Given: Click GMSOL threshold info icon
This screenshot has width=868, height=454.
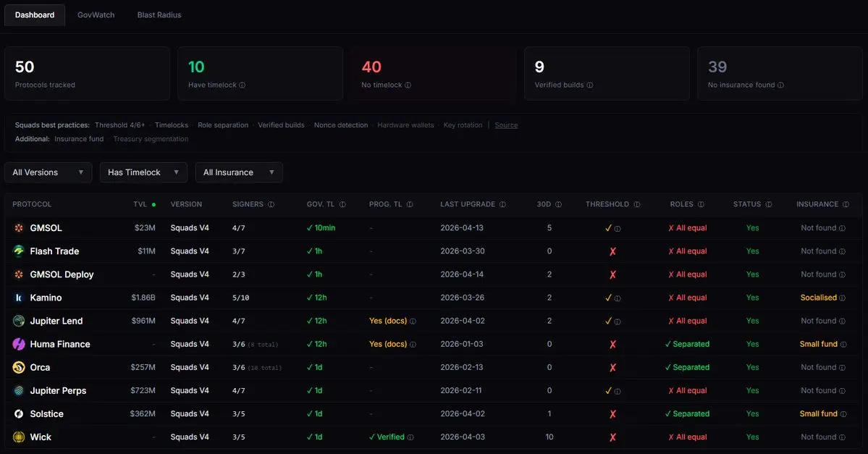Looking at the screenshot, I should click(618, 229).
